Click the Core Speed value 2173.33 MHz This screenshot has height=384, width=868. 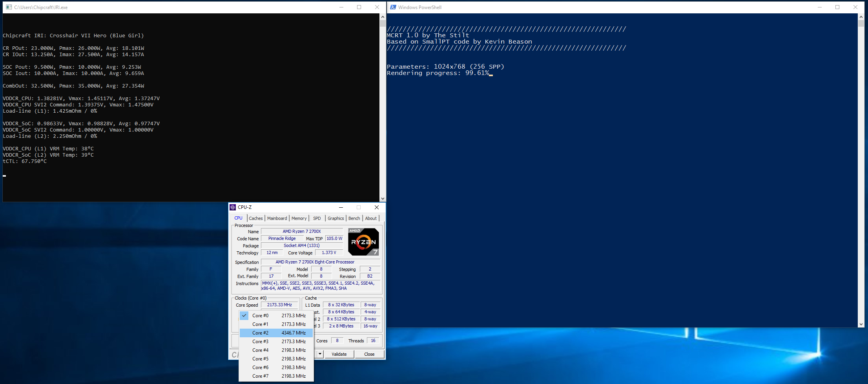[279, 305]
